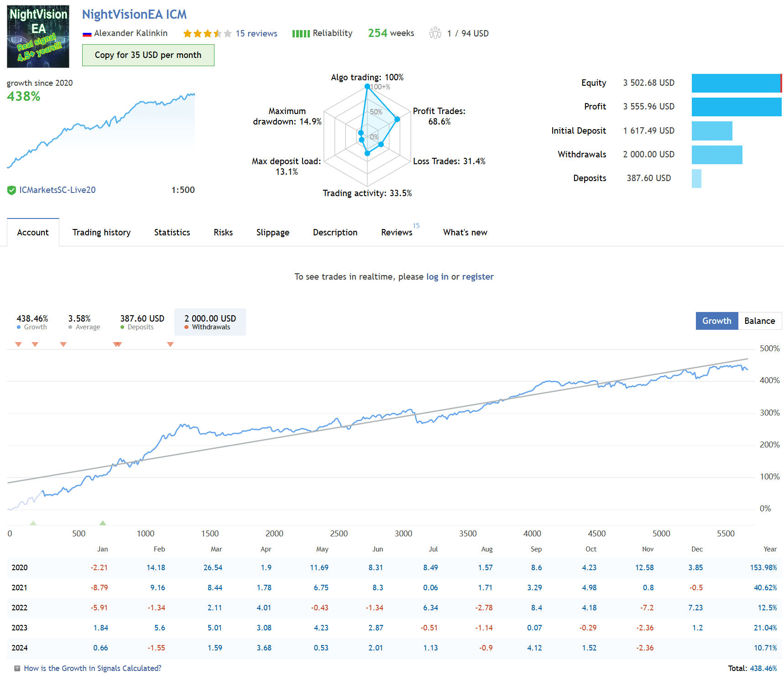
Task: Click the green verified shield icon
Action: coord(11,190)
